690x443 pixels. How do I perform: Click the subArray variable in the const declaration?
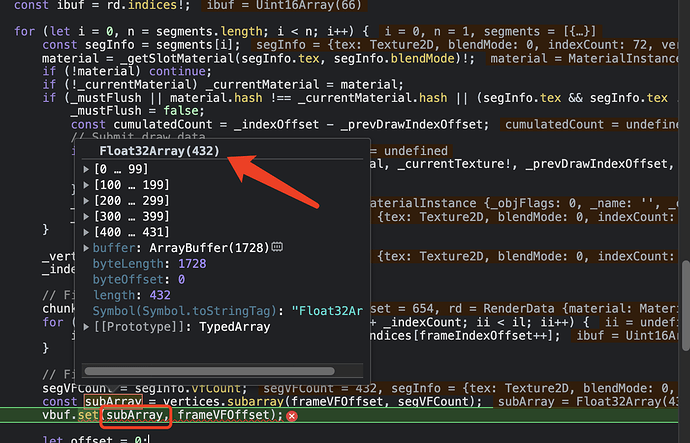tap(114, 402)
